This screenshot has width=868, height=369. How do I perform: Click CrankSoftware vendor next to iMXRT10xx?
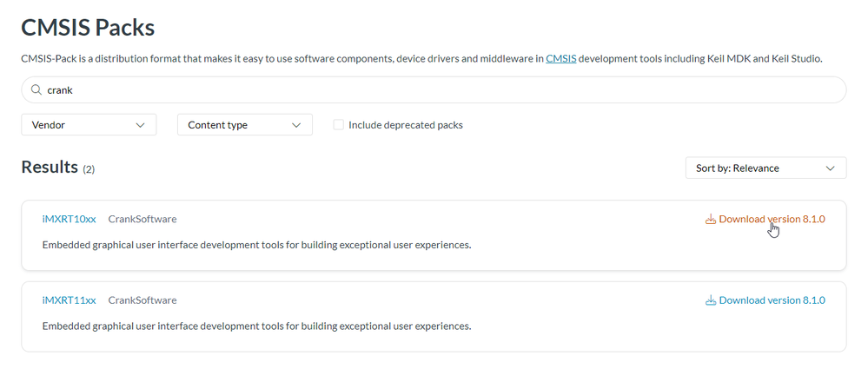(142, 219)
